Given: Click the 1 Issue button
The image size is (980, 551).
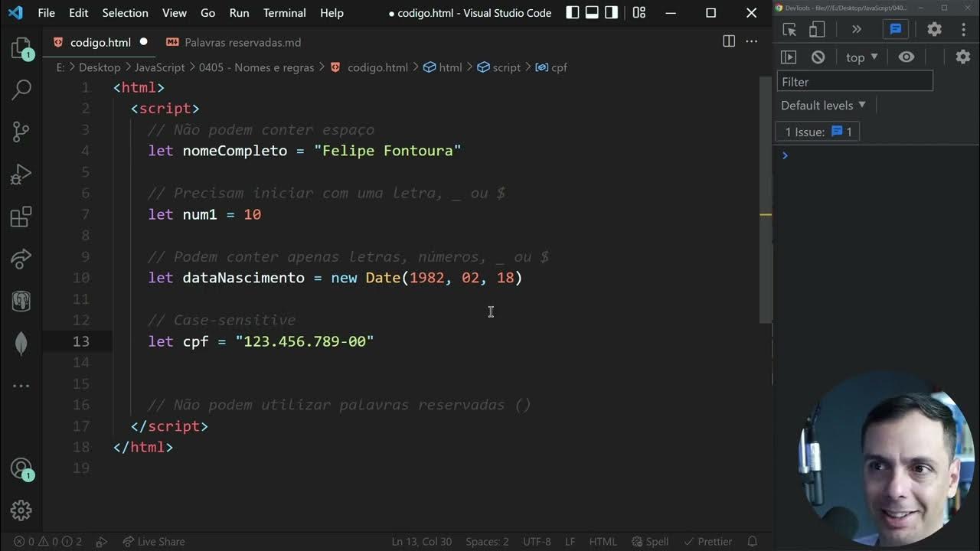Looking at the screenshot, I should [818, 132].
